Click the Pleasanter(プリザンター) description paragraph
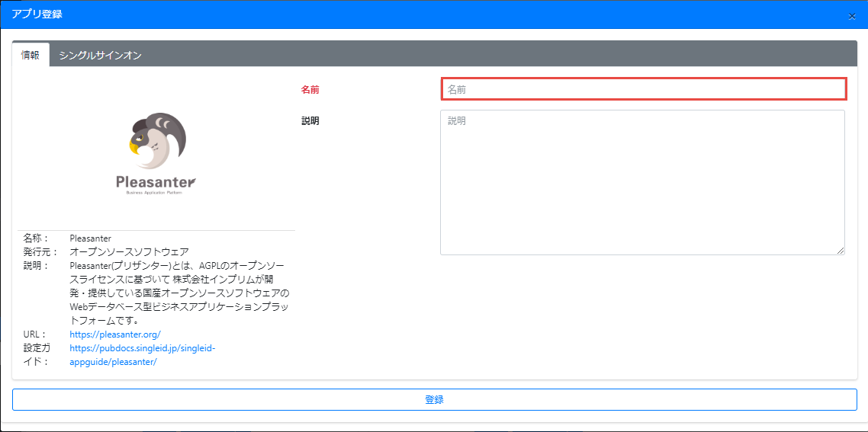868x432 pixels. point(180,293)
